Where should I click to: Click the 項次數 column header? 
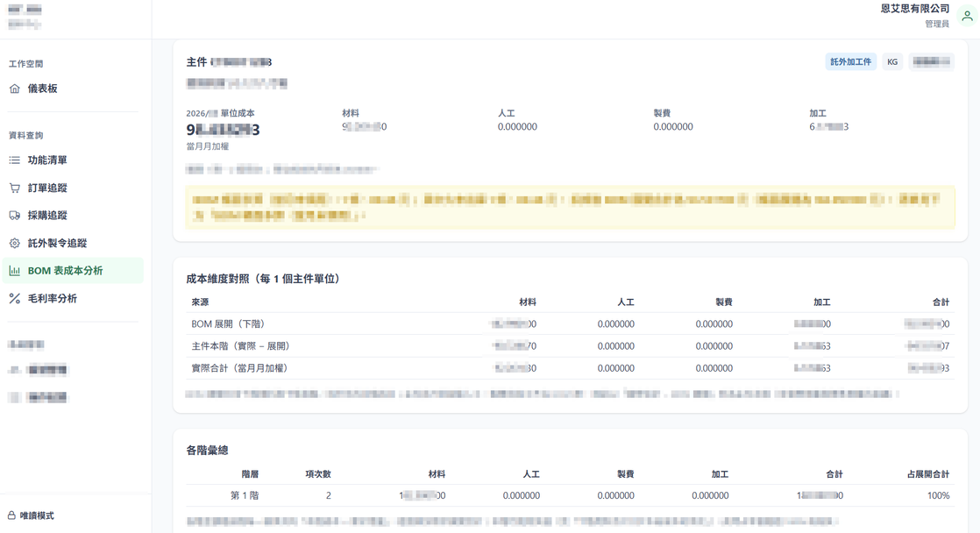(318, 474)
